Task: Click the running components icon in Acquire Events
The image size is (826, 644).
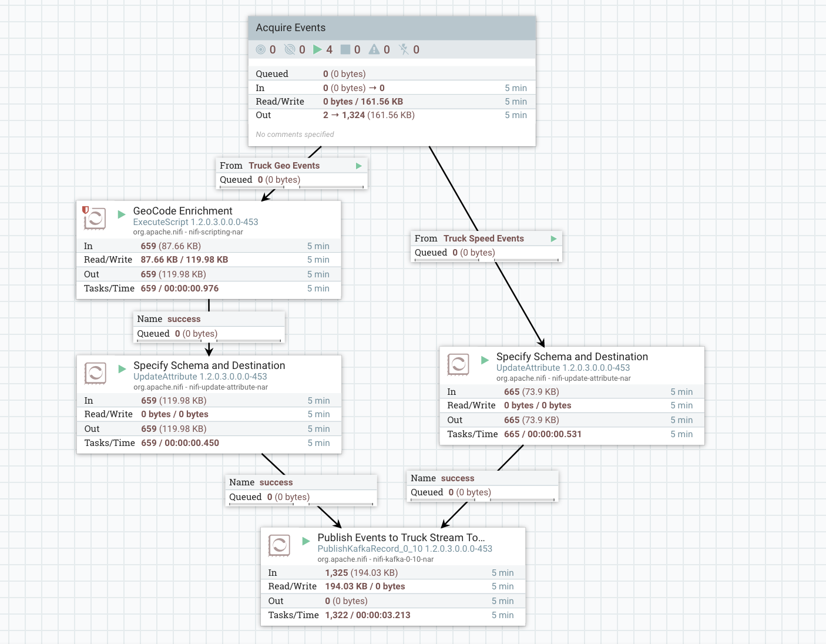Action: click(x=317, y=49)
